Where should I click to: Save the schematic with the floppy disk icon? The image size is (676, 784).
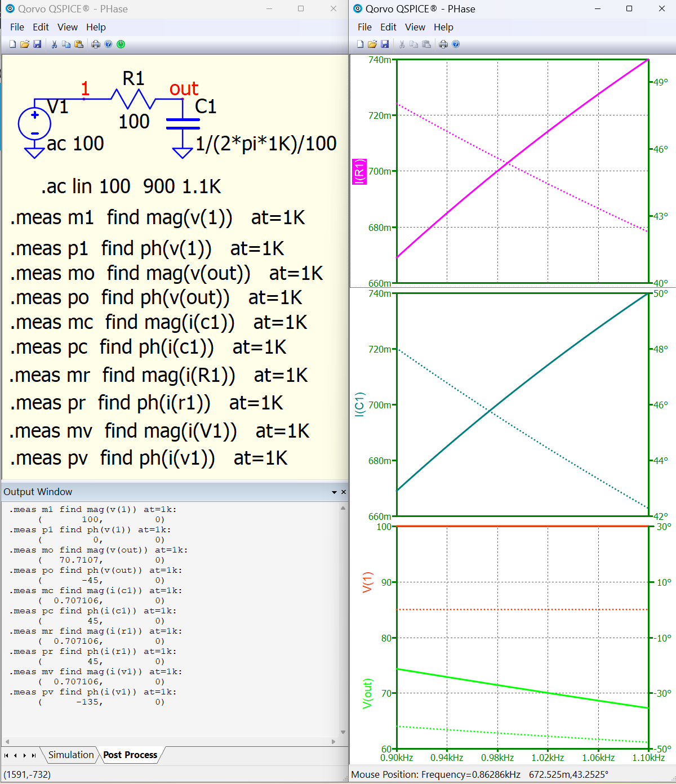tap(37, 44)
